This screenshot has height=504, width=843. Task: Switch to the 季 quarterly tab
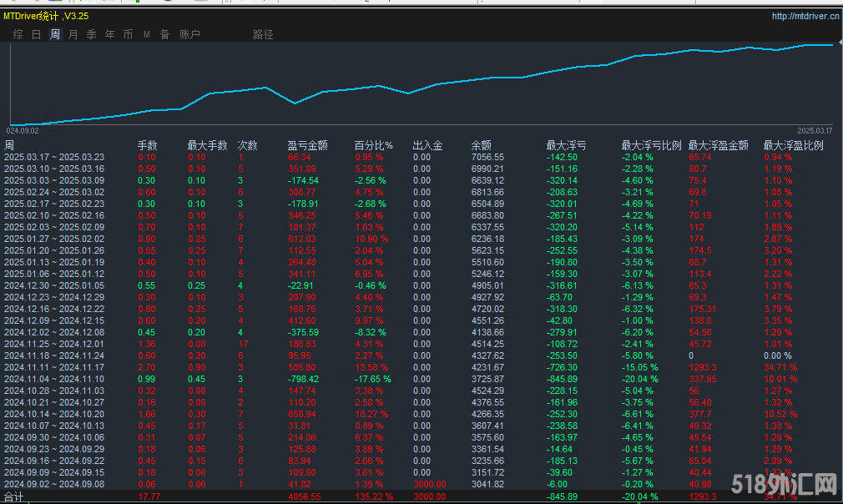[92, 34]
